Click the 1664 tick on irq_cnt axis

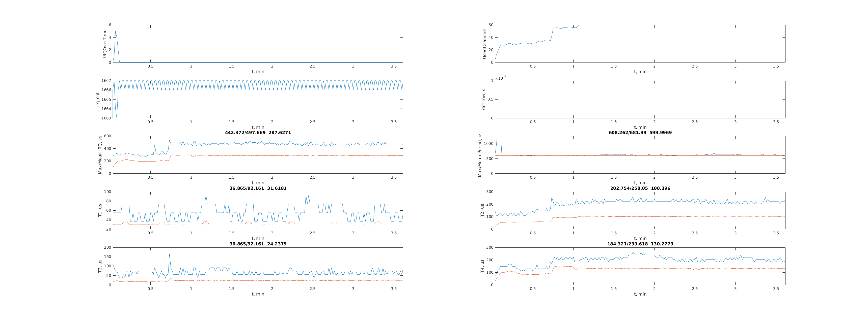[x=106, y=109]
